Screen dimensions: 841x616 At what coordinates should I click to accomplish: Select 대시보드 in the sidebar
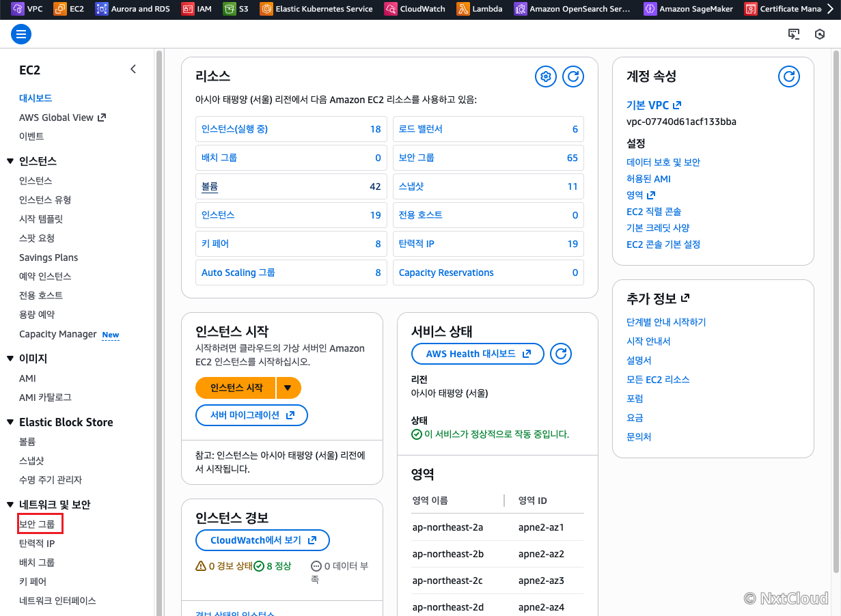coord(36,98)
